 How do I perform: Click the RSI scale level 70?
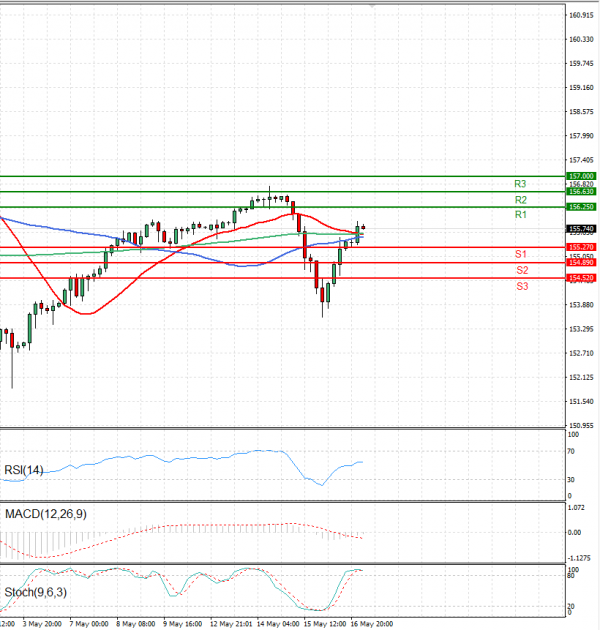571,452
